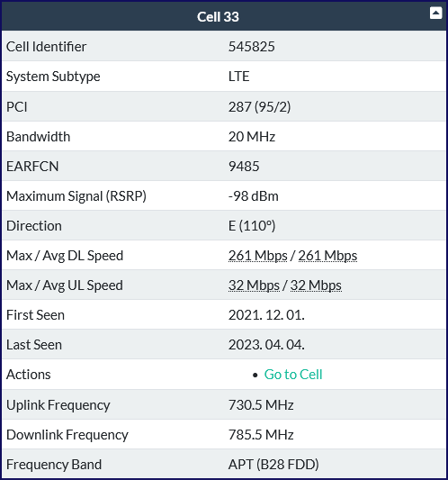Select the PCI value 287 (95/2)

tap(259, 107)
